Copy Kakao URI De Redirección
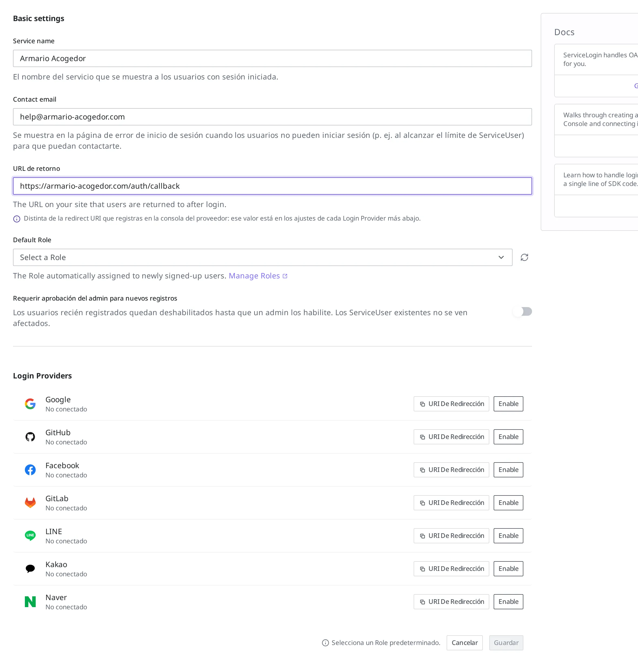638x672 pixels. (451, 569)
